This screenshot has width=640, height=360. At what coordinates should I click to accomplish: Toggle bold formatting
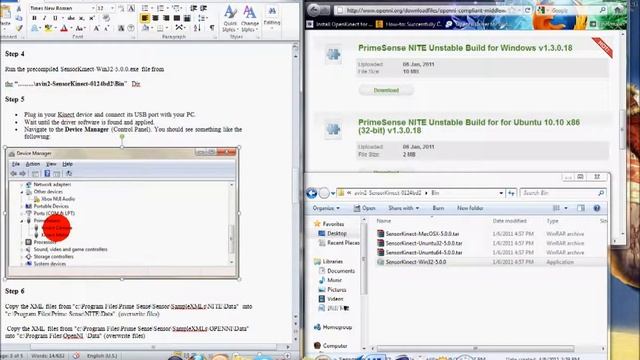34,18
